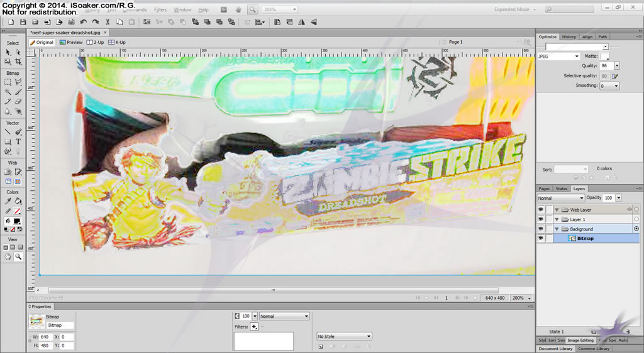
Task: Open the Filters menu
Action: pyautogui.click(x=160, y=9)
